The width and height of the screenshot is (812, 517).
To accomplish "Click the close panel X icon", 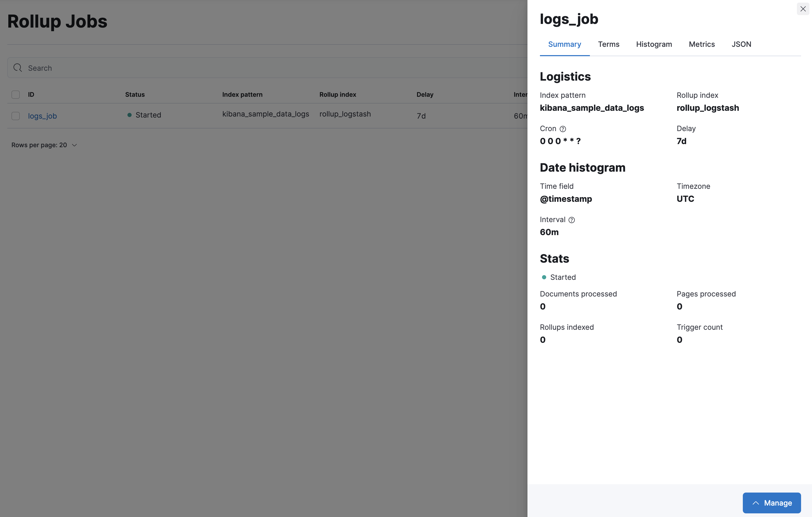I will 803,8.
